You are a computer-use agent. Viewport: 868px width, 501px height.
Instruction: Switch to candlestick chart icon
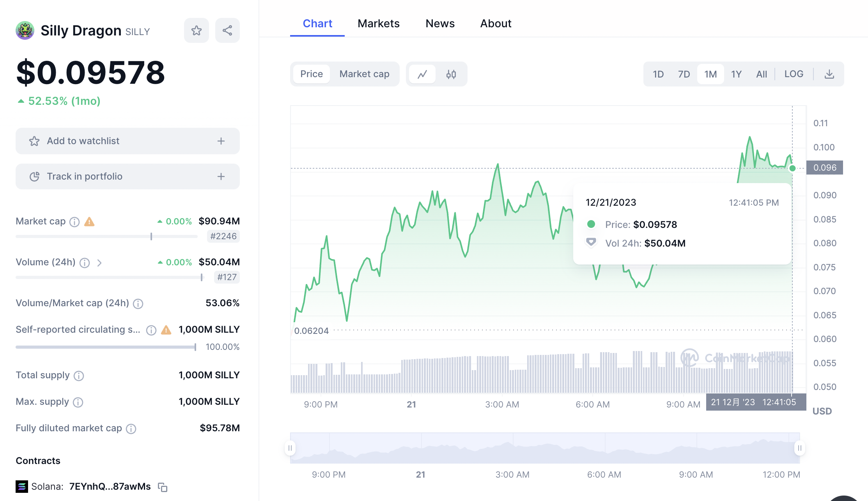(451, 74)
